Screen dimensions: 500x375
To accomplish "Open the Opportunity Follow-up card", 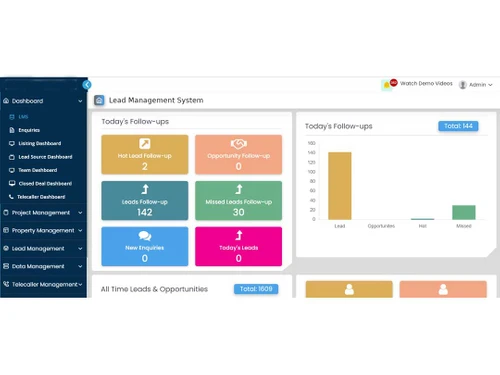I will tap(239, 154).
